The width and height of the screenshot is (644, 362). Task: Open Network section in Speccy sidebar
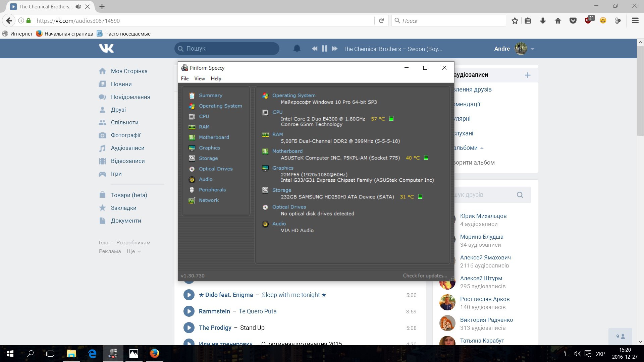click(209, 200)
